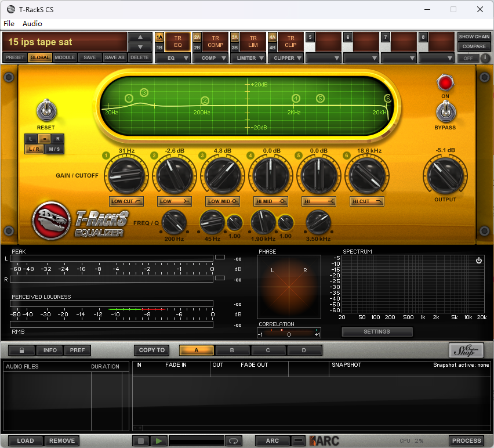Enable the LOW CUT filter
Screen dimensions: 494x448
click(126, 201)
